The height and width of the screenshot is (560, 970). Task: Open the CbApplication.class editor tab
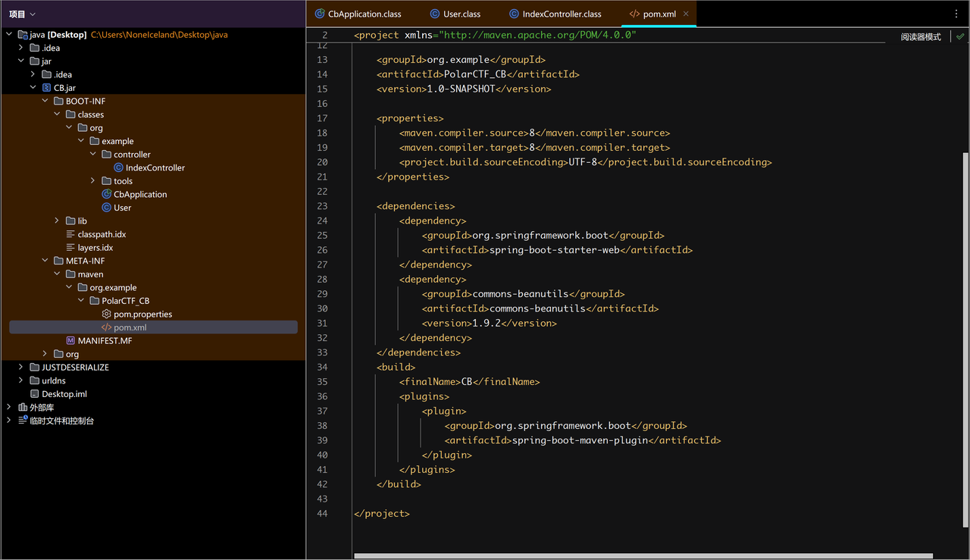tap(358, 14)
